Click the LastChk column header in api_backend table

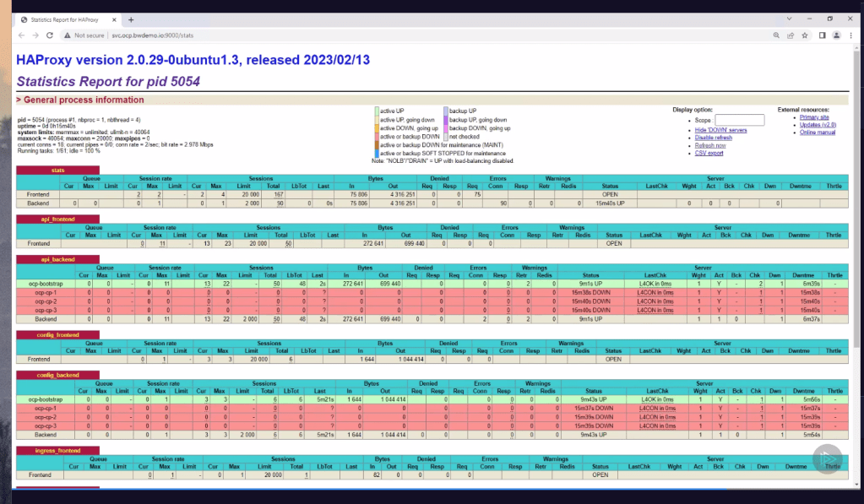[x=655, y=275]
